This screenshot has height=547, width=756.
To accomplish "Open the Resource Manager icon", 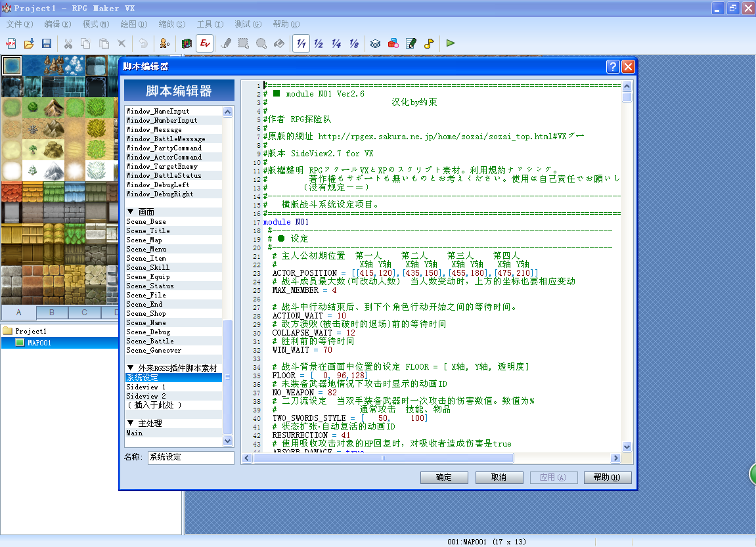I will (x=393, y=43).
